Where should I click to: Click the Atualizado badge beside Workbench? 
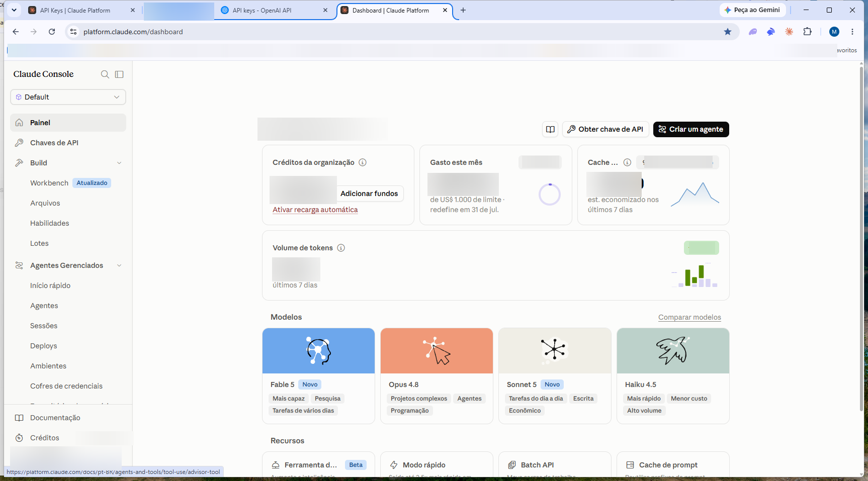tap(92, 183)
